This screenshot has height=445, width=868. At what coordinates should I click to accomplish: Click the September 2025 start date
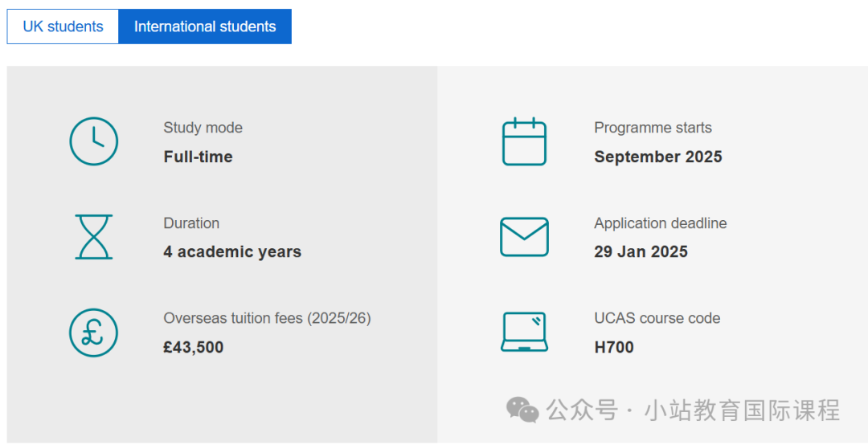[x=657, y=157]
